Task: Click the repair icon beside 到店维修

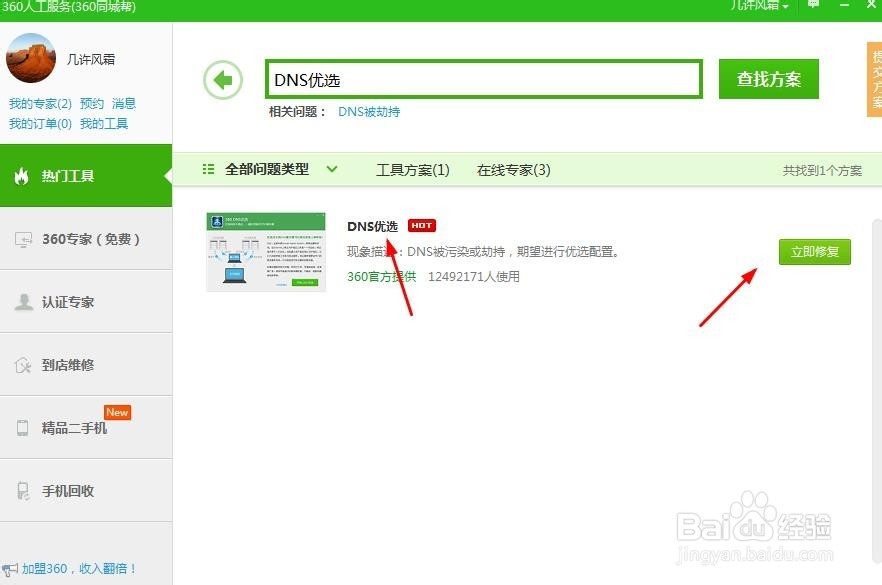Action: 22,365
